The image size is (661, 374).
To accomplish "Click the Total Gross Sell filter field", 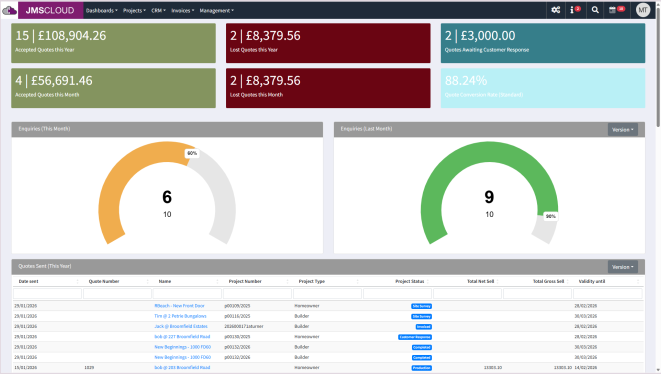I will [x=537, y=293].
